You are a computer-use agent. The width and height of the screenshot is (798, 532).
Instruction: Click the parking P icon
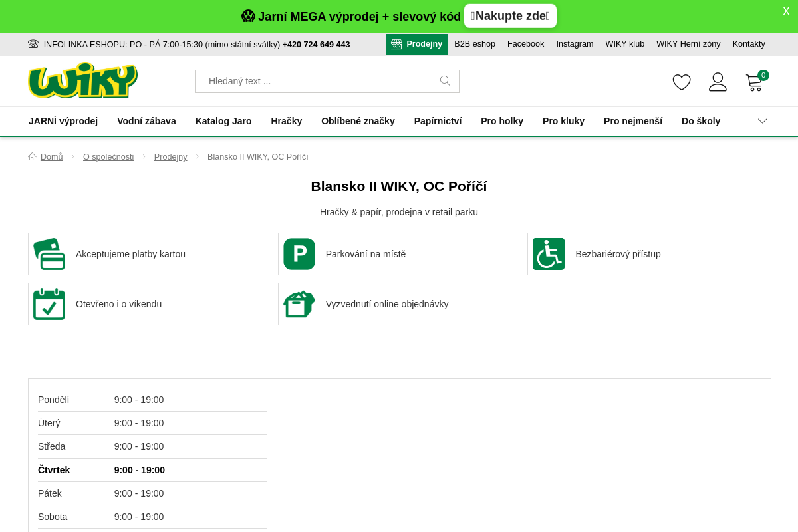click(x=299, y=254)
